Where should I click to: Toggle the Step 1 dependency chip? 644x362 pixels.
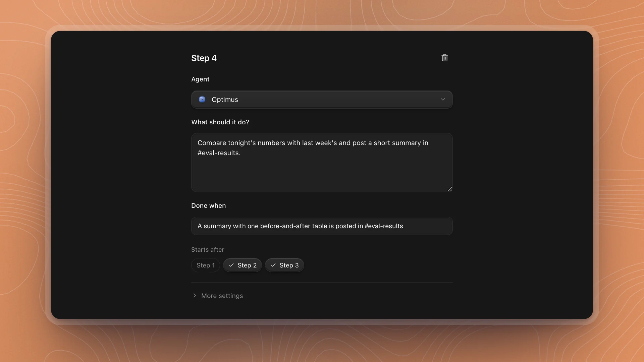205,265
